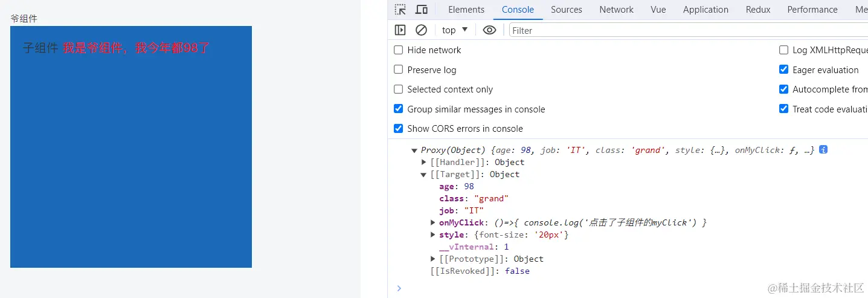The height and width of the screenshot is (298, 868).
Task: Uncheck Autocomplete from history checkbox
Action: [x=783, y=89]
